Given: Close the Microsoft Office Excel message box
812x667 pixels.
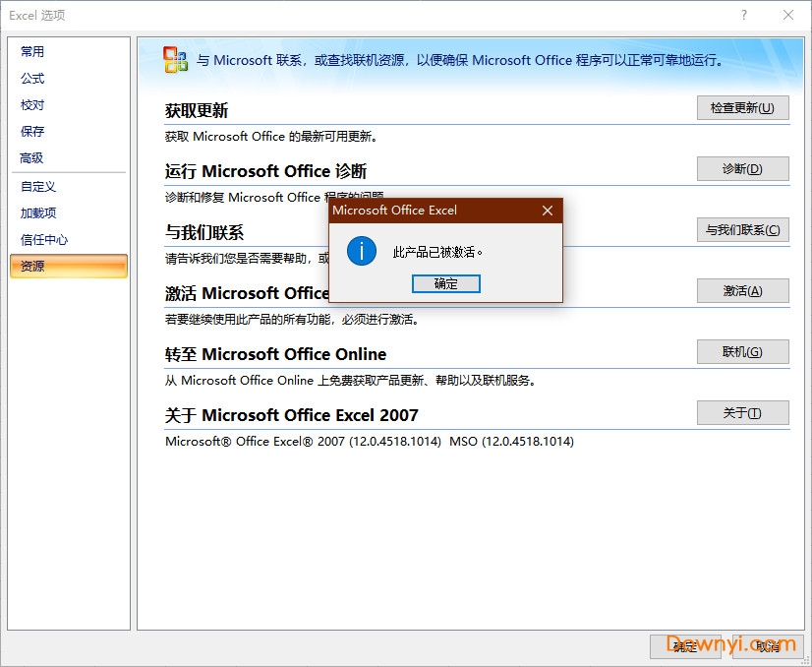Looking at the screenshot, I should click(548, 211).
